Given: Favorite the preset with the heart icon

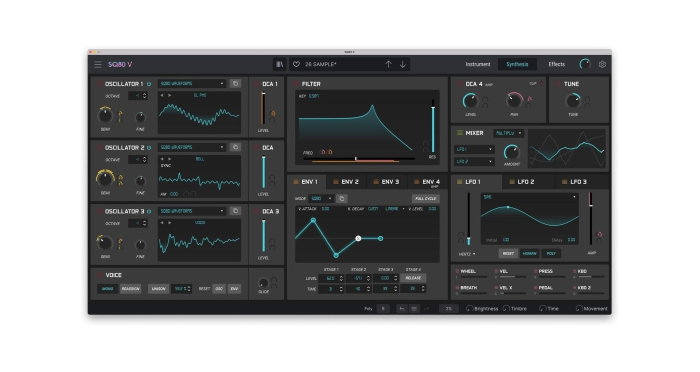Looking at the screenshot, I should (x=296, y=64).
